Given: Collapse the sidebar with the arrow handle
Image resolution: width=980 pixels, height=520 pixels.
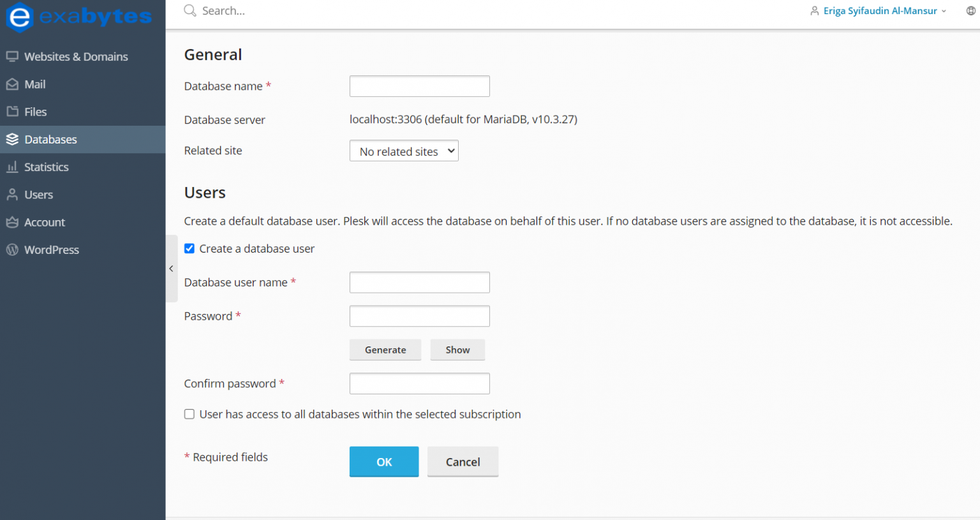Looking at the screenshot, I should 171,269.
